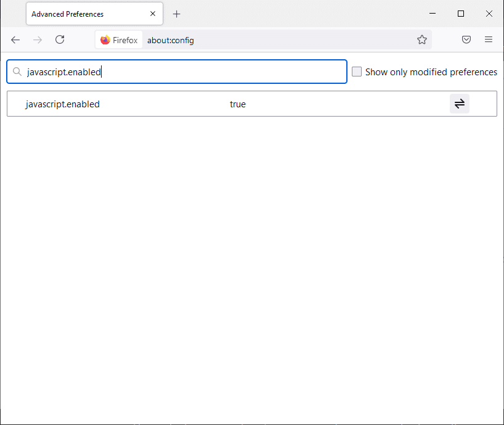Reload the about:config page
This screenshot has width=504, height=425.
pos(60,39)
